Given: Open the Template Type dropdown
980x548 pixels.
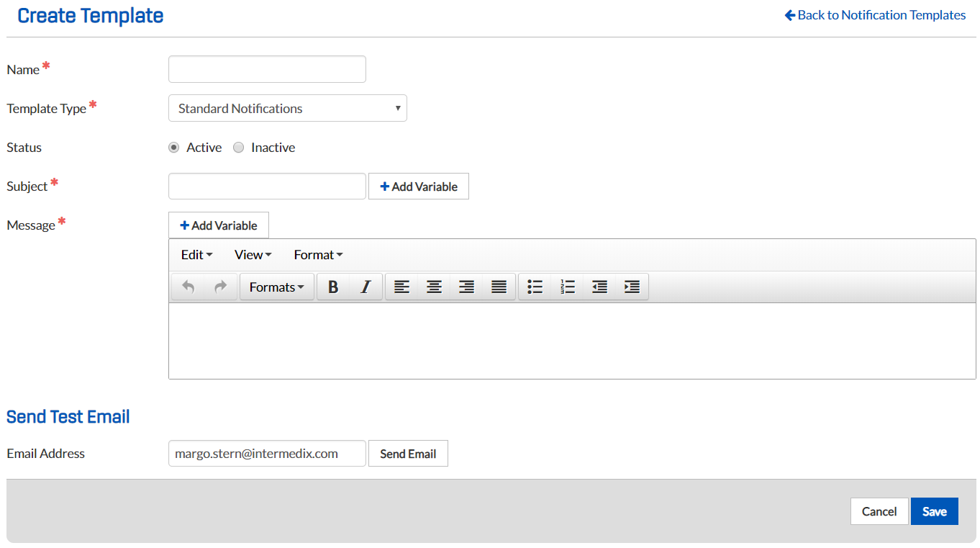Looking at the screenshot, I should click(288, 108).
